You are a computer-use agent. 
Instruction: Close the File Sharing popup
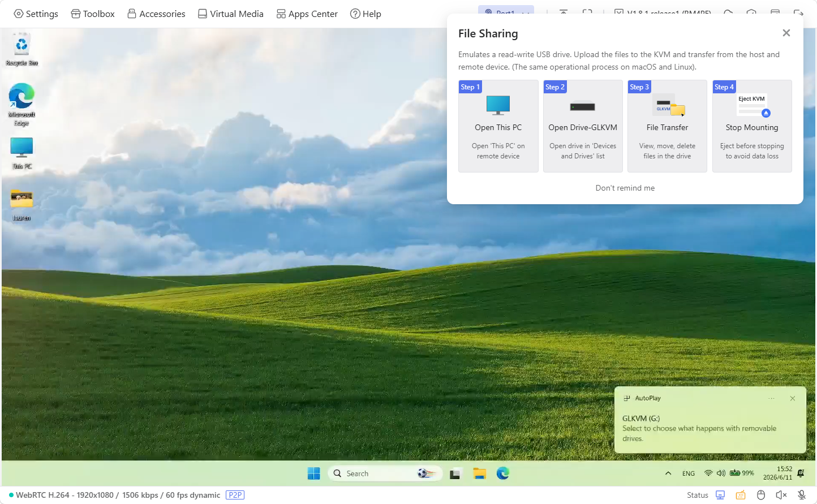(x=786, y=33)
